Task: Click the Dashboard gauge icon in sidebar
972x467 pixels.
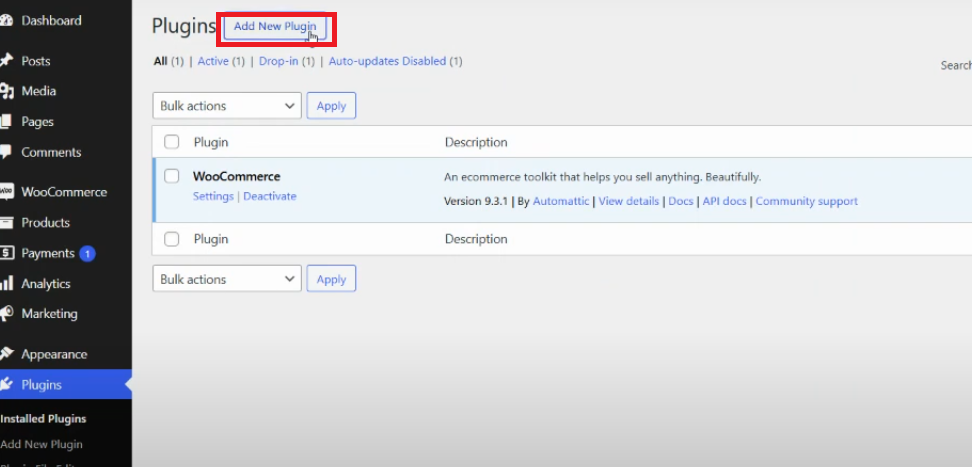Action: (x=6, y=21)
